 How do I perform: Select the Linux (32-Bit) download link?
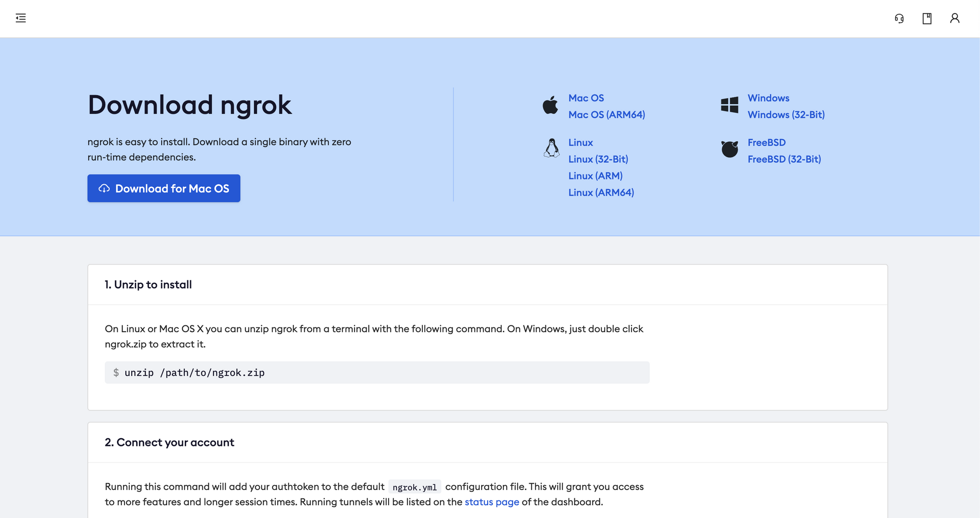coord(598,159)
